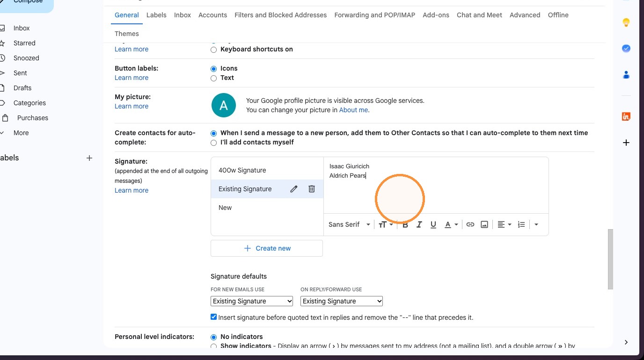
Task: Click the Create new signature button
Action: 267,248
